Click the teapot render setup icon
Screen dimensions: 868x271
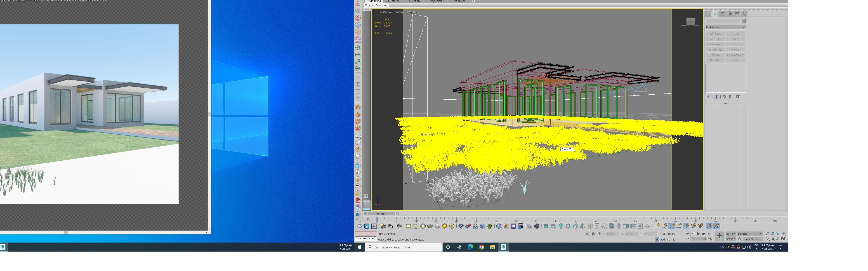(360, 226)
